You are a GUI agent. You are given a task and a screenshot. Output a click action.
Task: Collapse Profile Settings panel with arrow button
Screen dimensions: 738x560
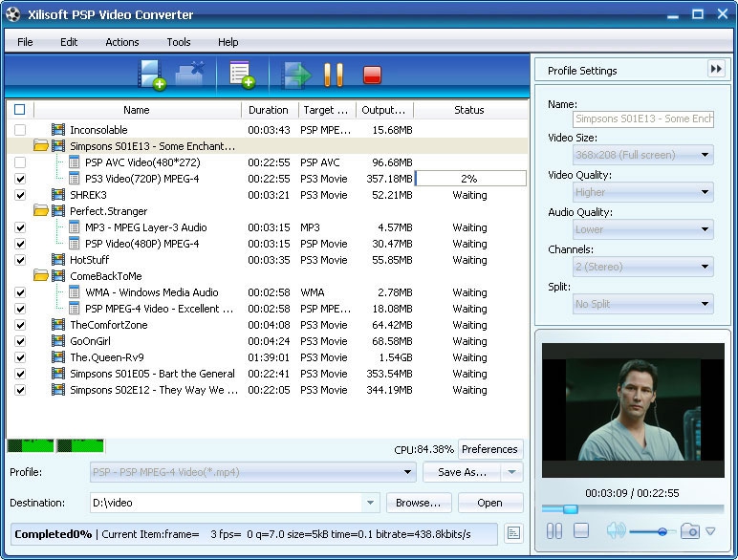pyautogui.click(x=716, y=69)
